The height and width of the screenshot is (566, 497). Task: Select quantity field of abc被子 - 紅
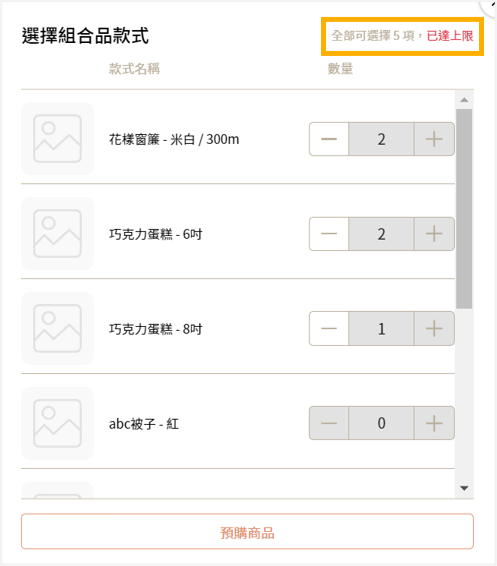tap(382, 423)
